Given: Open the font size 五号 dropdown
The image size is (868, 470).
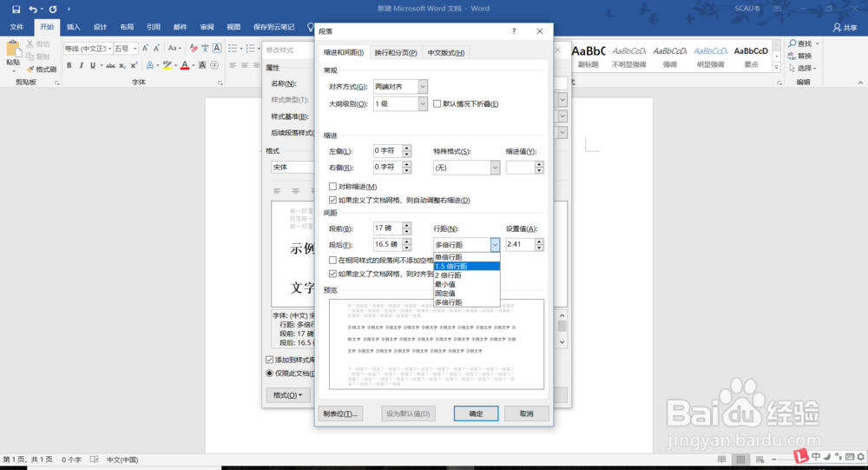Looking at the screenshot, I should click(135, 49).
